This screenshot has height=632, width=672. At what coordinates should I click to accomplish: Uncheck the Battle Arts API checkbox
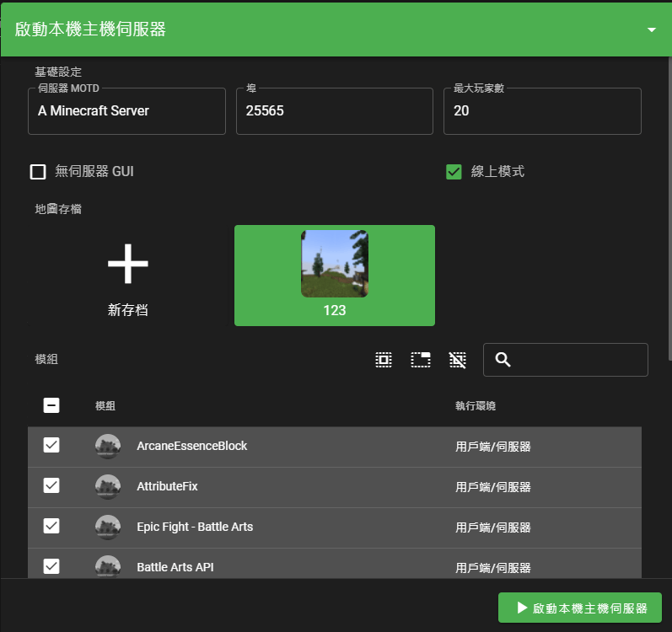[51, 566]
